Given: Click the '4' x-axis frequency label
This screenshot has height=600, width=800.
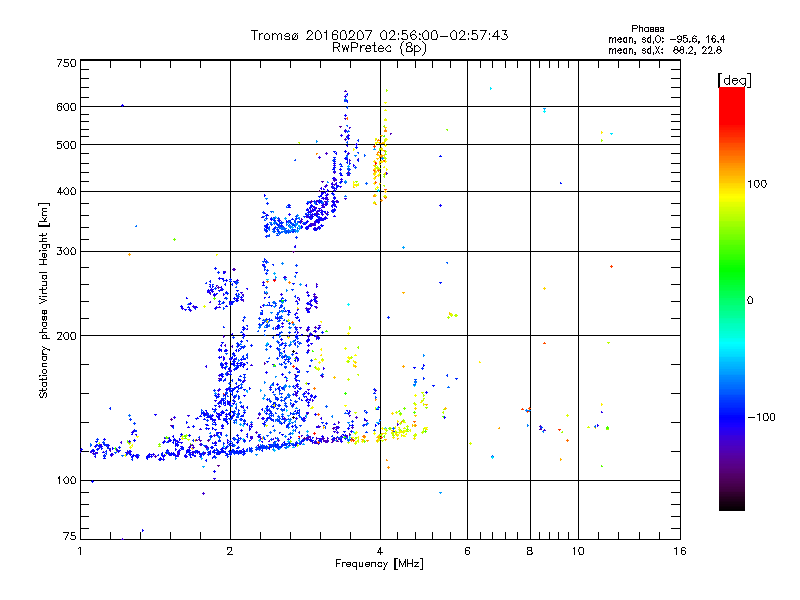Looking at the screenshot, I should [x=380, y=551].
